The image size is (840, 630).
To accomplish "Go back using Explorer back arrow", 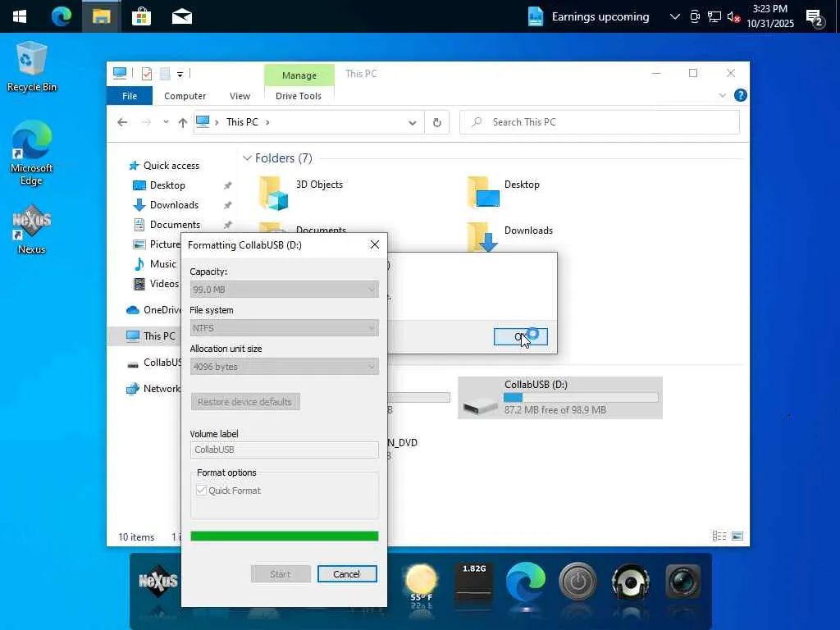I will click(x=122, y=122).
